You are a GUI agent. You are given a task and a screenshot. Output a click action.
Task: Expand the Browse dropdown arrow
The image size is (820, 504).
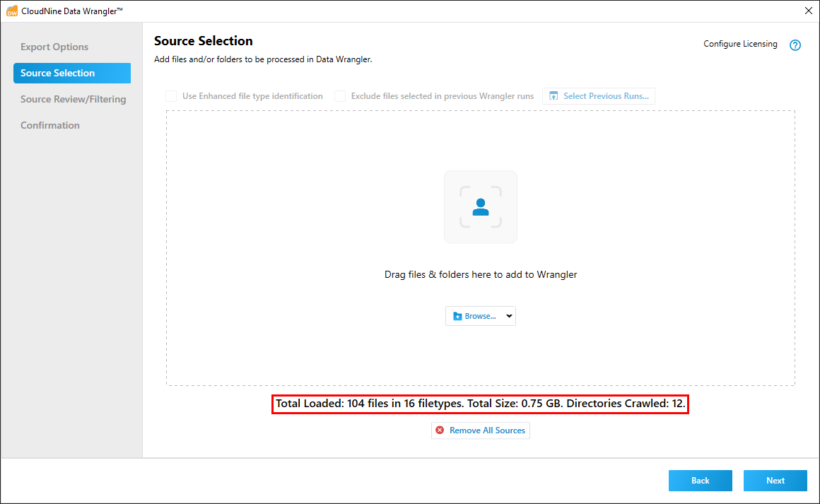(509, 316)
